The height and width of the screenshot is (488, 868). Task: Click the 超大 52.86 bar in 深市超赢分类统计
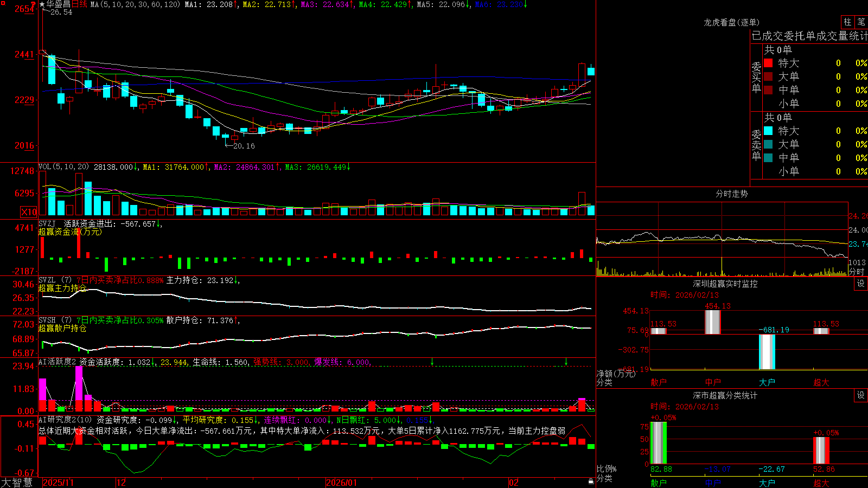(821, 450)
